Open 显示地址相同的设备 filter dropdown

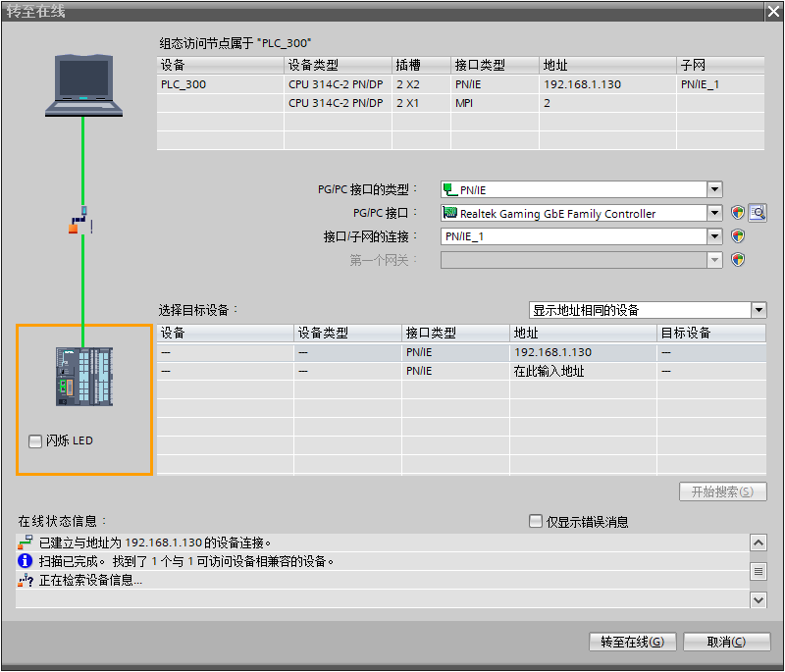[759, 310]
